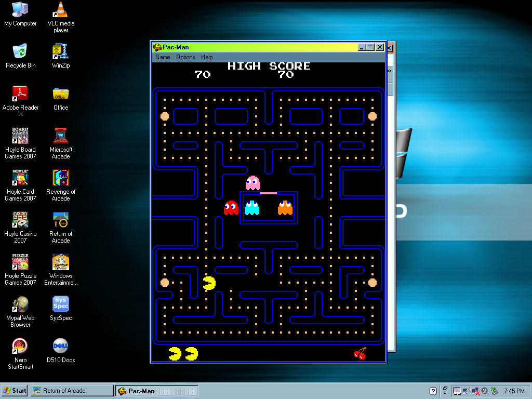Click the network disconnected tray icon
Screen dimensions: 532x399
(x=476, y=391)
